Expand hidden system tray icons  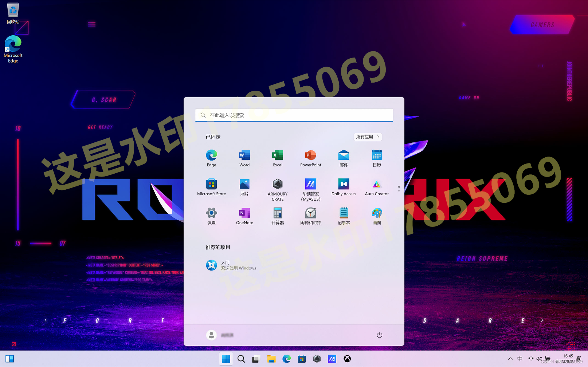pos(510,359)
